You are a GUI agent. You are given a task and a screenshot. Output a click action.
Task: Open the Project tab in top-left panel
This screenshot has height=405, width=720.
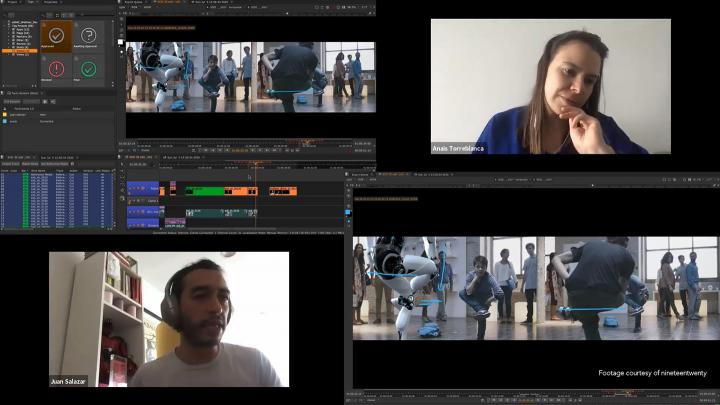11,3
